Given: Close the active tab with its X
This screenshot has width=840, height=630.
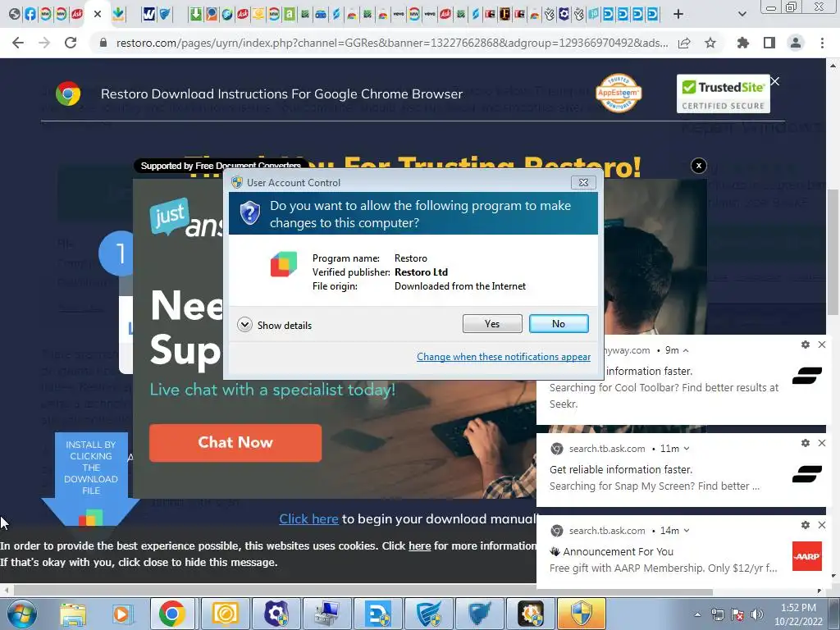Looking at the screenshot, I should coord(98,14).
